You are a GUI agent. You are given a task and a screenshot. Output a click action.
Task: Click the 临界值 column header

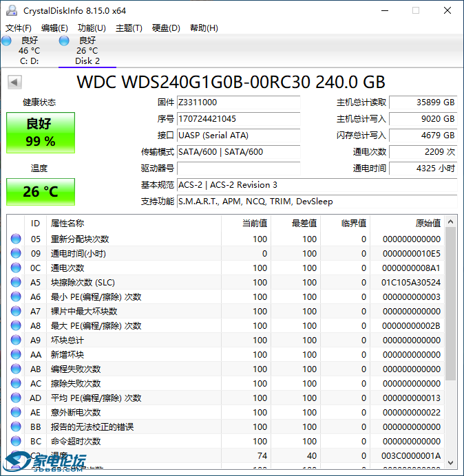345,224
